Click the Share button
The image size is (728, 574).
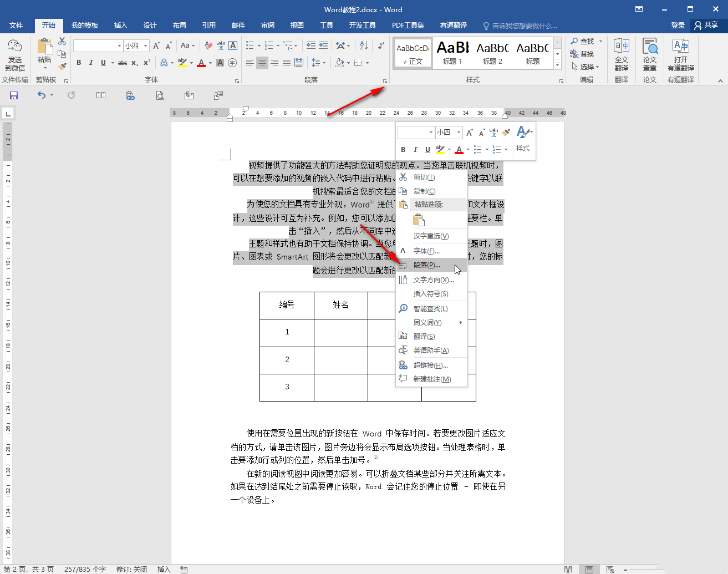point(706,26)
